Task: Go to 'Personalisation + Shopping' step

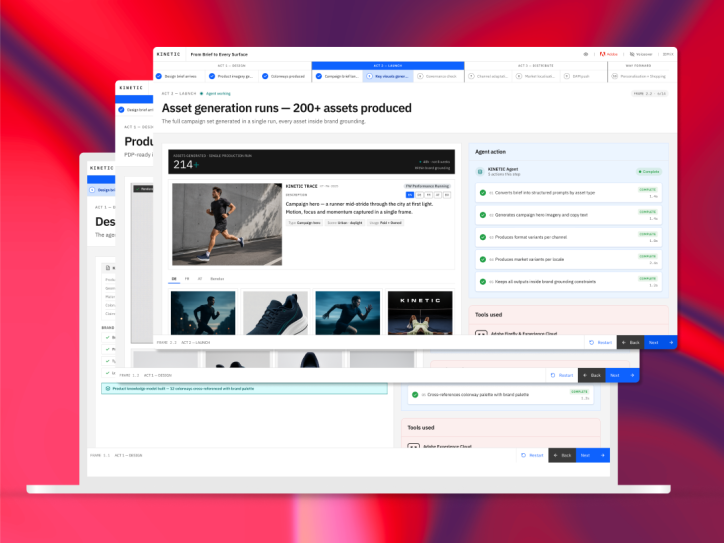Action: pyautogui.click(x=639, y=76)
